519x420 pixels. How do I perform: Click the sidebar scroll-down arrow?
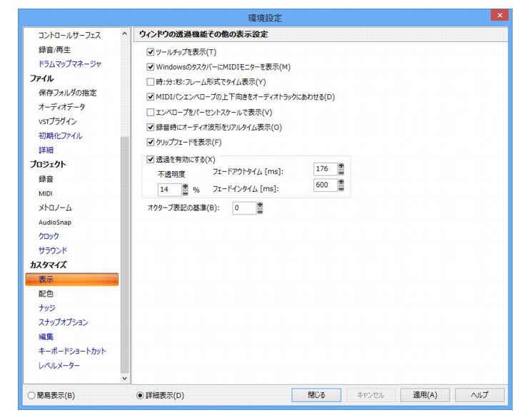pyautogui.click(x=124, y=379)
